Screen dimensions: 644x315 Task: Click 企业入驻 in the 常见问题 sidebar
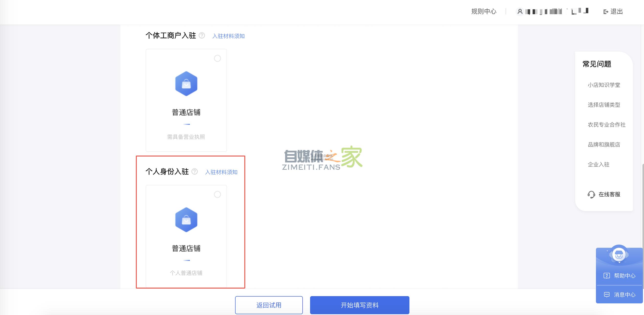click(x=598, y=165)
